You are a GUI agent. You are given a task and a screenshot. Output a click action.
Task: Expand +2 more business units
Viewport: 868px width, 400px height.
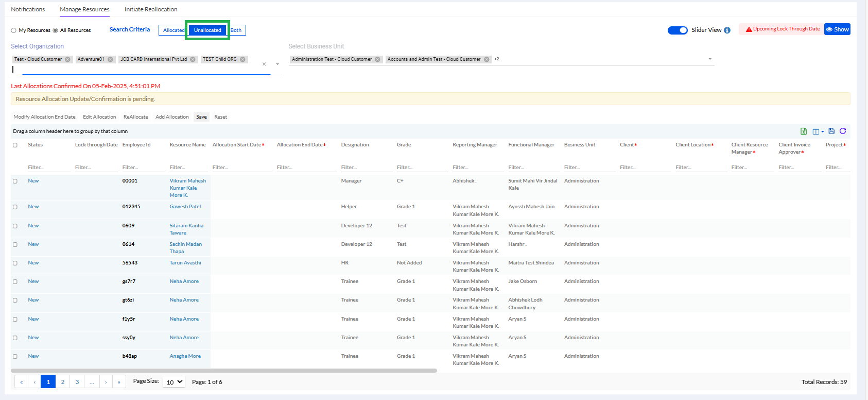[x=497, y=59]
